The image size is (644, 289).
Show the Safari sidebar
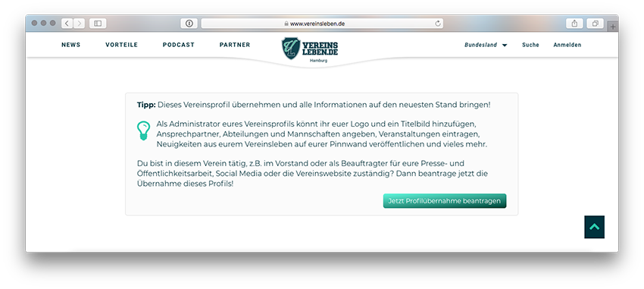pos(98,24)
